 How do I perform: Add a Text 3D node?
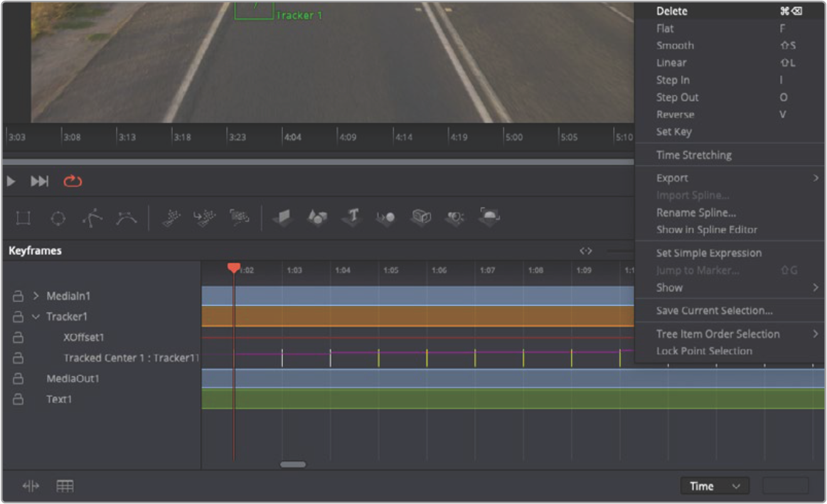point(353,217)
